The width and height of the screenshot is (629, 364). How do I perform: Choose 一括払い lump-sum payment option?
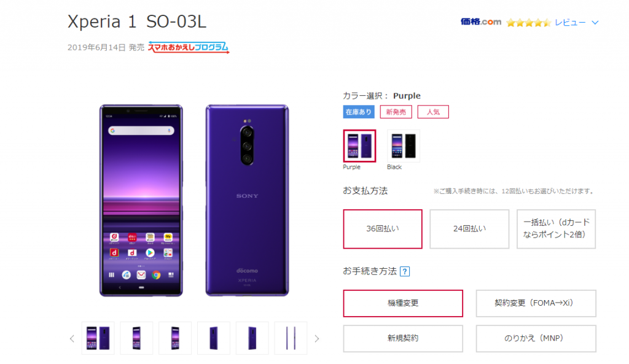tap(556, 229)
